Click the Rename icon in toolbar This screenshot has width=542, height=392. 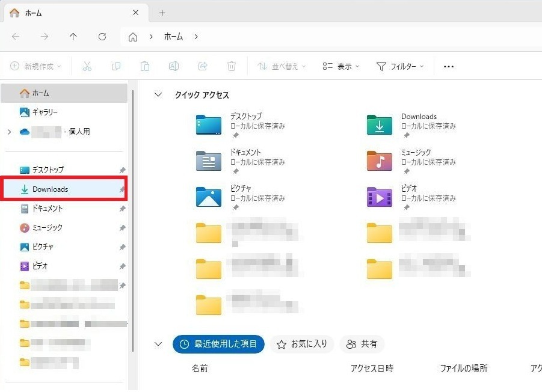[x=174, y=67]
